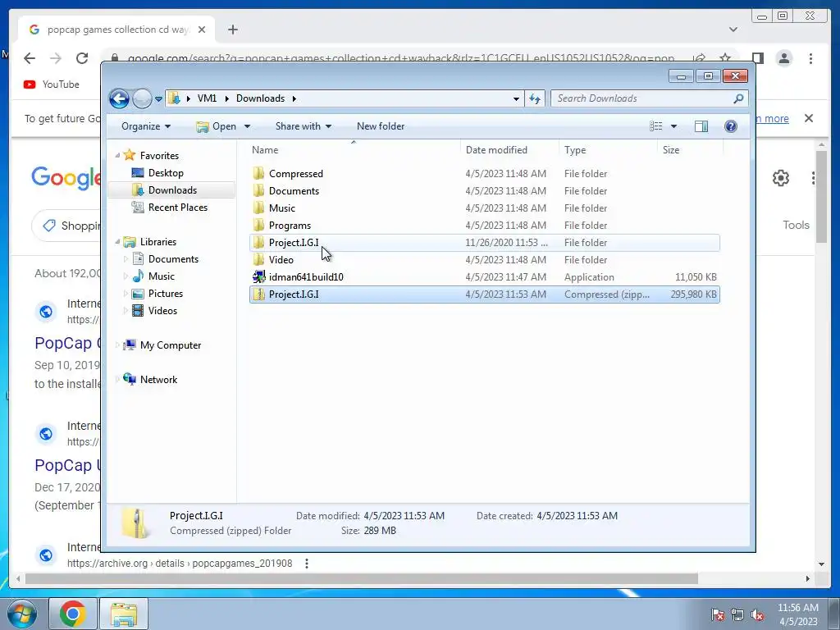Screen dimensions: 840x630
Task: Open the Windows Start menu
Action: point(22,614)
